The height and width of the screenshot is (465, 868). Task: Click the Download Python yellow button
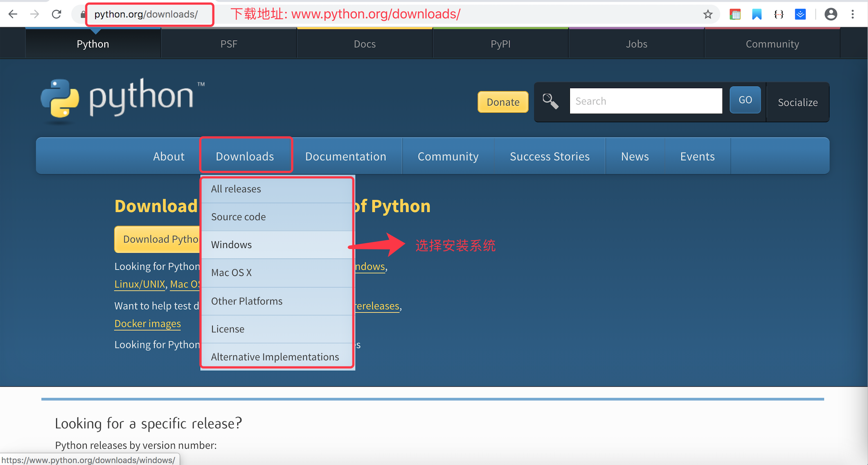(x=157, y=239)
